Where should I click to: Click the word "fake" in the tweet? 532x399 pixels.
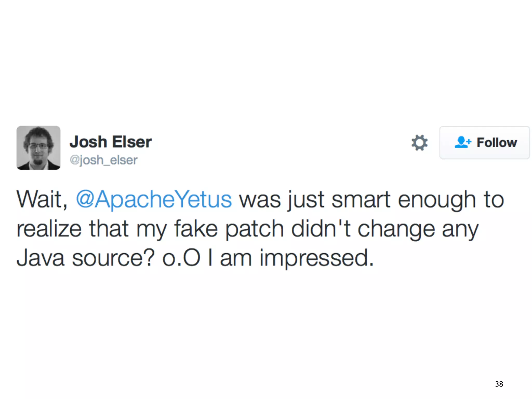pyautogui.click(x=196, y=229)
